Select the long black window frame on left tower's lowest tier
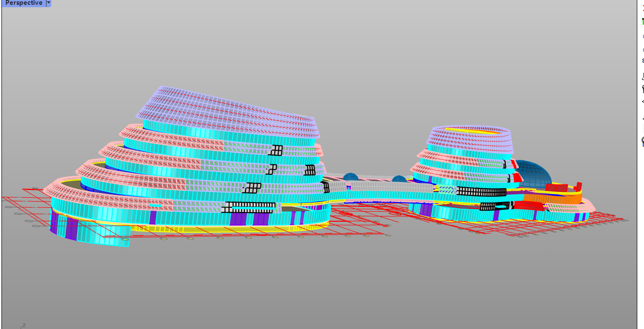 pos(249,207)
